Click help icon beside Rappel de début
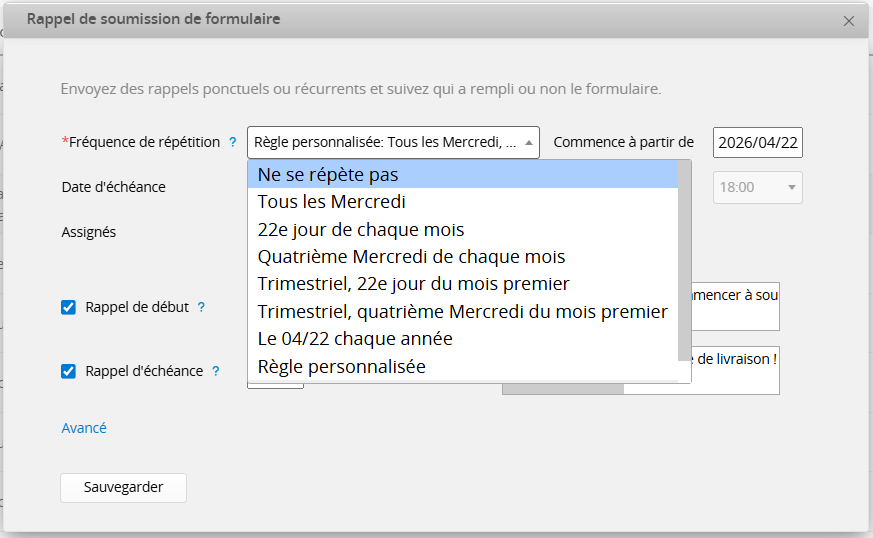This screenshot has height=538, width=873. tap(201, 308)
